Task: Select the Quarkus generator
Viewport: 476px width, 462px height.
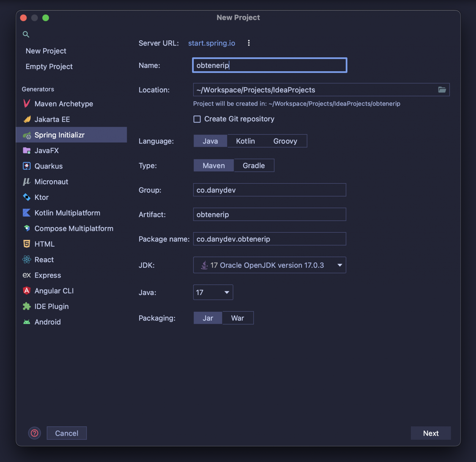Action: tap(48, 166)
